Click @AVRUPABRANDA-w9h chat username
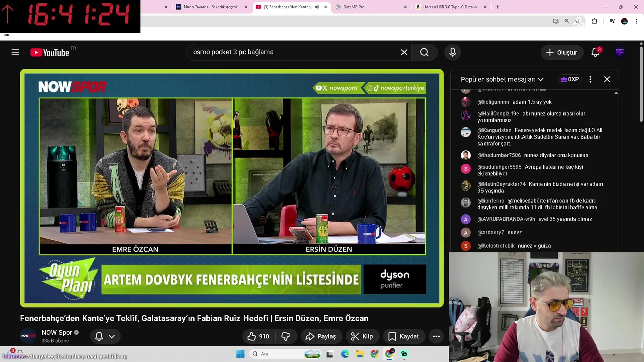The width and height of the screenshot is (644, 362). (x=506, y=219)
